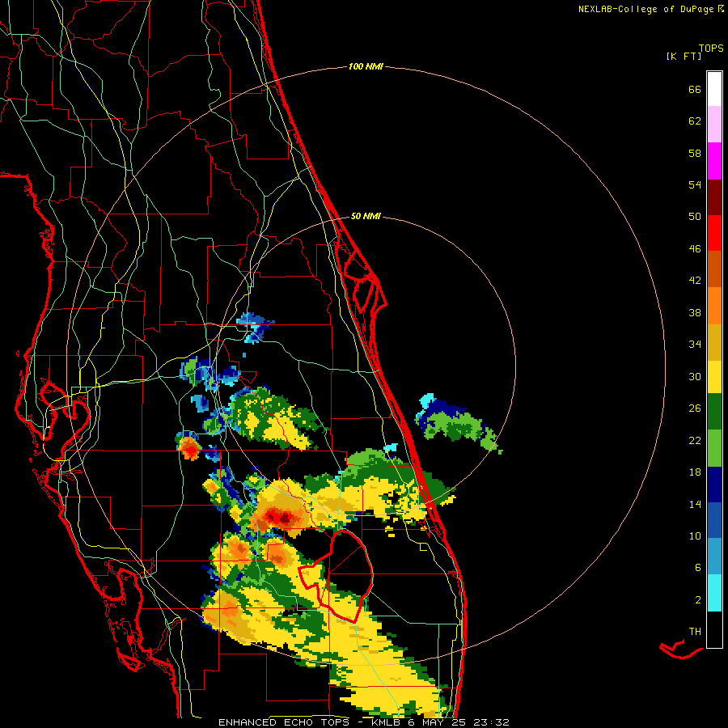Click the 22 legend value

pos(695,440)
